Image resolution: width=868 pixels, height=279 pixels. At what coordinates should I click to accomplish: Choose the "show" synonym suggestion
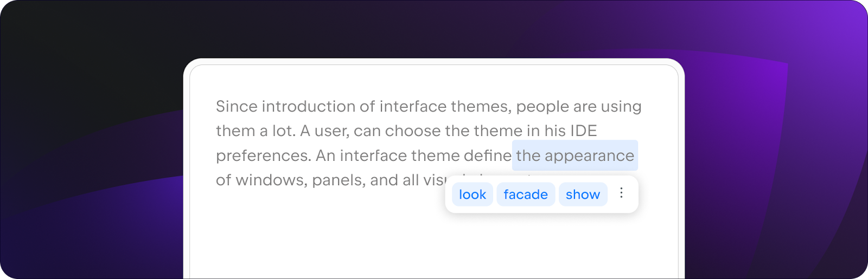click(583, 194)
